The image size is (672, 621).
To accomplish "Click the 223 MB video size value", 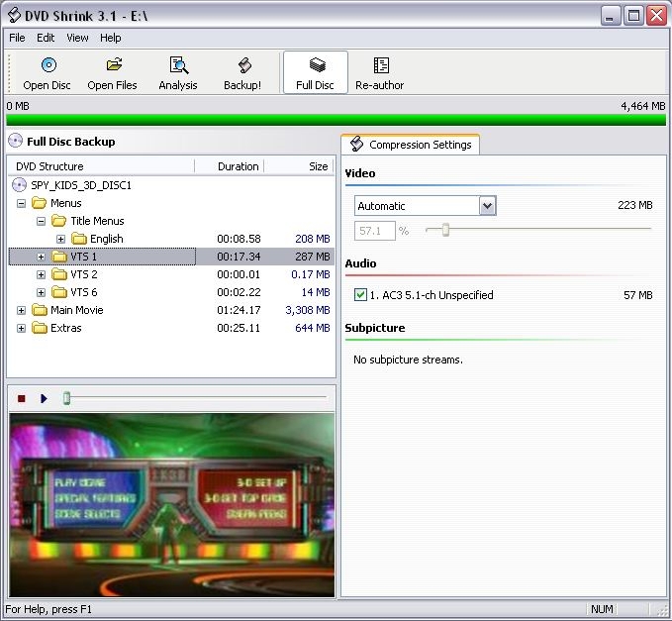I will 635,205.
